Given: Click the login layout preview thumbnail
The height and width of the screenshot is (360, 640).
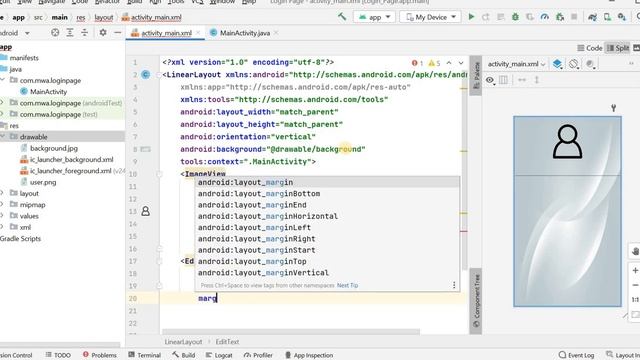Looking at the screenshot, I should pos(567,211).
